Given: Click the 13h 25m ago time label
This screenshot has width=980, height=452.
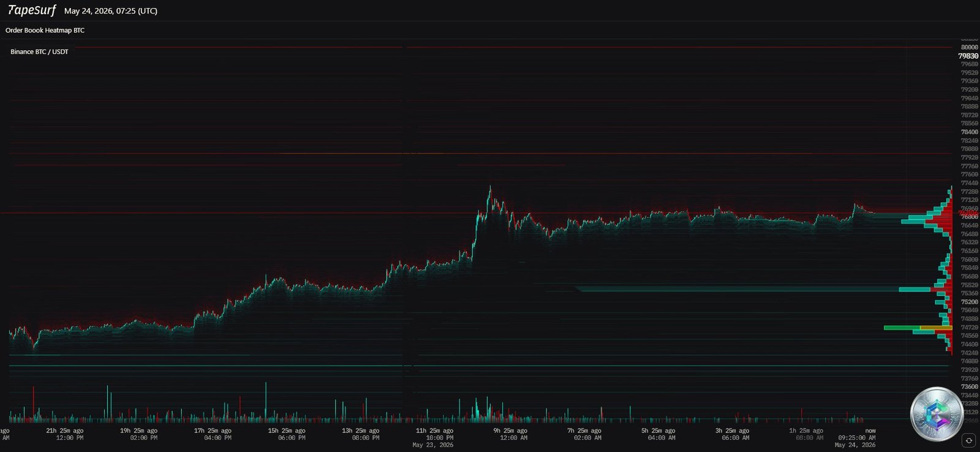Looking at the screenshot, I should tap(361, 431).
